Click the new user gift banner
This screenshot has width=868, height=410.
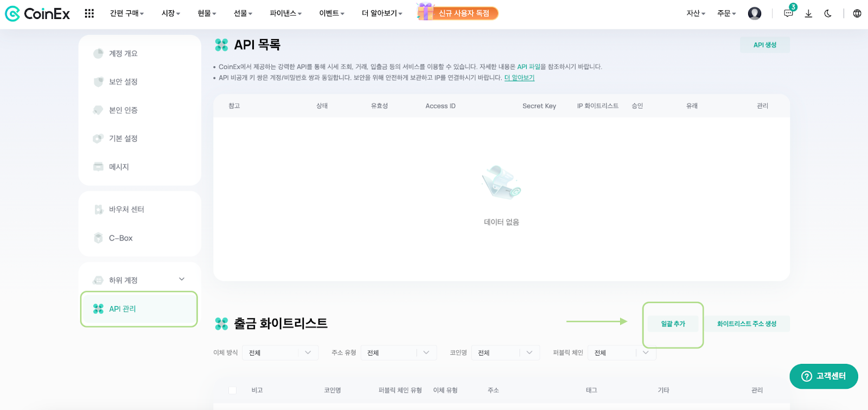point(457,12)
